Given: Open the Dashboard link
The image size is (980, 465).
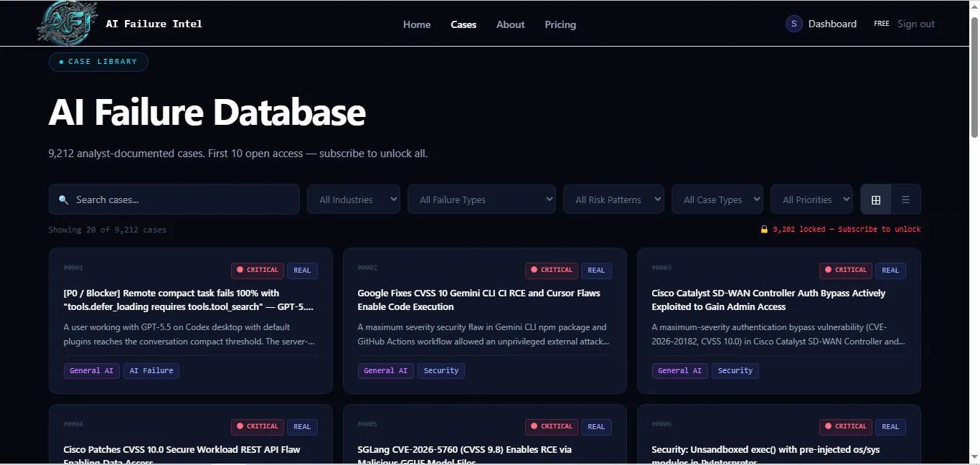Looking at the screenshot, I should point(832,24).
